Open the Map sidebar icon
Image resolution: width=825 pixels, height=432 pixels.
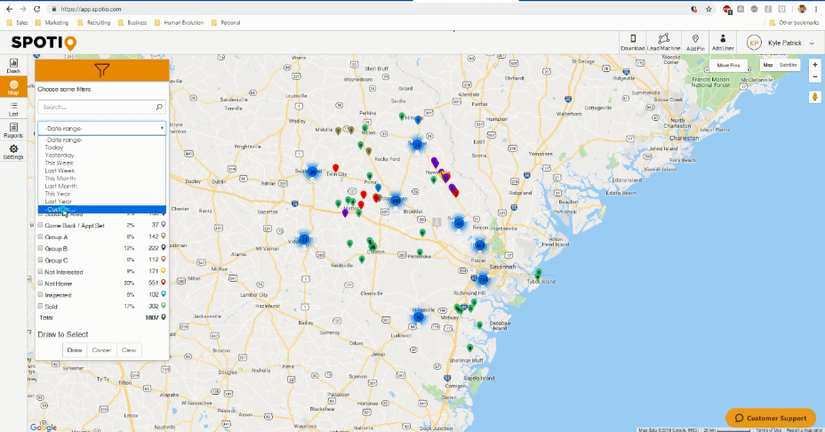(13, 87)
